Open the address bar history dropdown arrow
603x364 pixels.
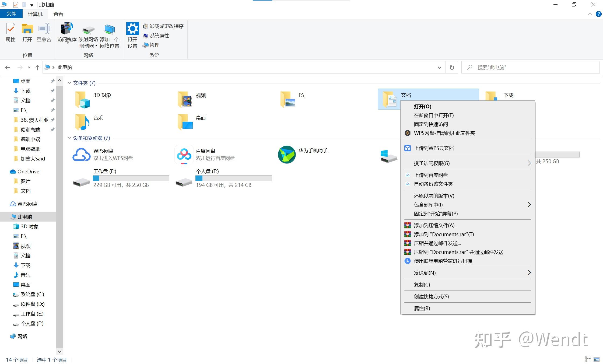pos(439,68)
